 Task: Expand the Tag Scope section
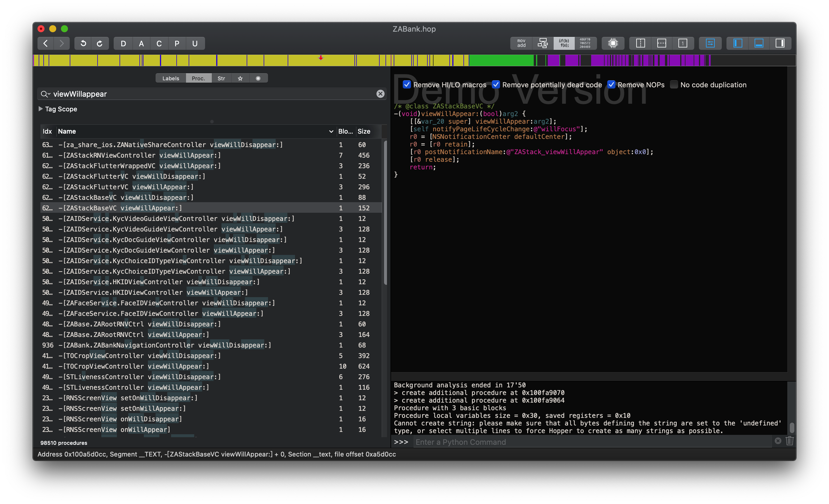[x=40, y=109]
